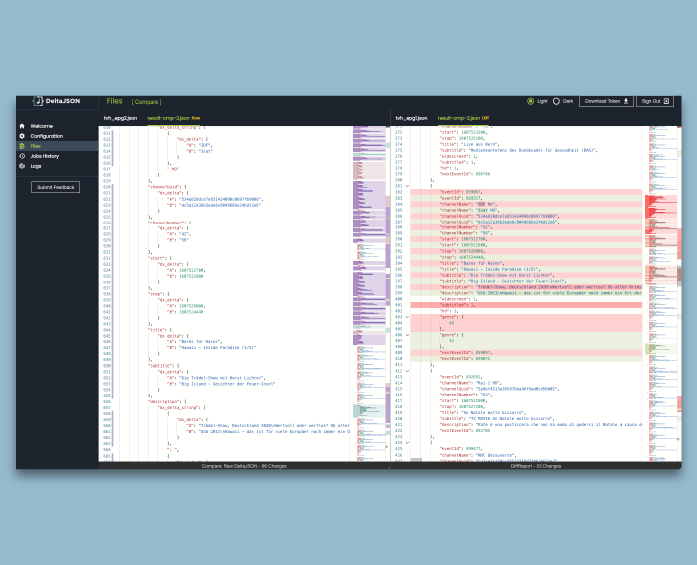The width and height of the screenshot is (697, 565).
Task: Click the Logs icon in sidebar
Action: [22, 166]
